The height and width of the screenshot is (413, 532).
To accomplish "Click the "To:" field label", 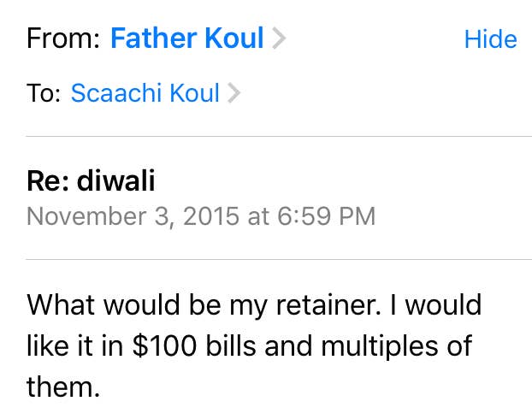I will click(x=43, y=93).
